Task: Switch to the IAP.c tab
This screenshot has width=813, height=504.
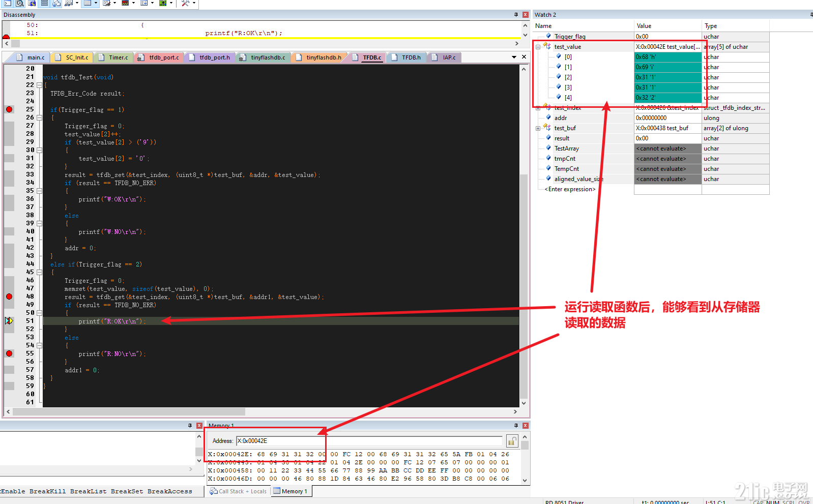Action: click(x=444, y=57)
